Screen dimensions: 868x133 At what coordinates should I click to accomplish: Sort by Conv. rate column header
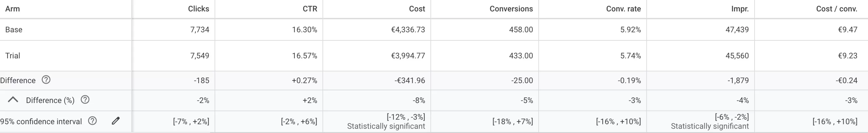(624, 9)
